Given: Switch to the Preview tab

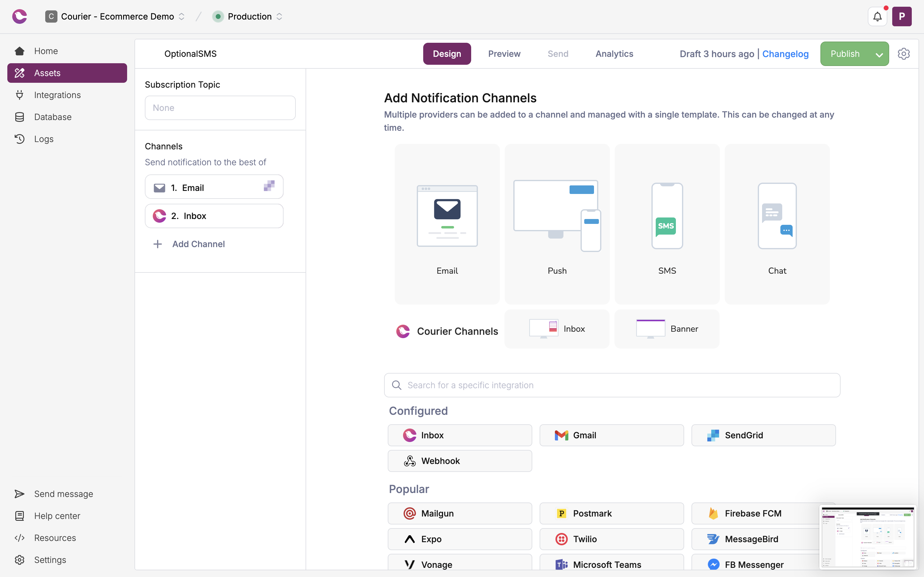Looking at the screenshot, I should pos(504,54).
